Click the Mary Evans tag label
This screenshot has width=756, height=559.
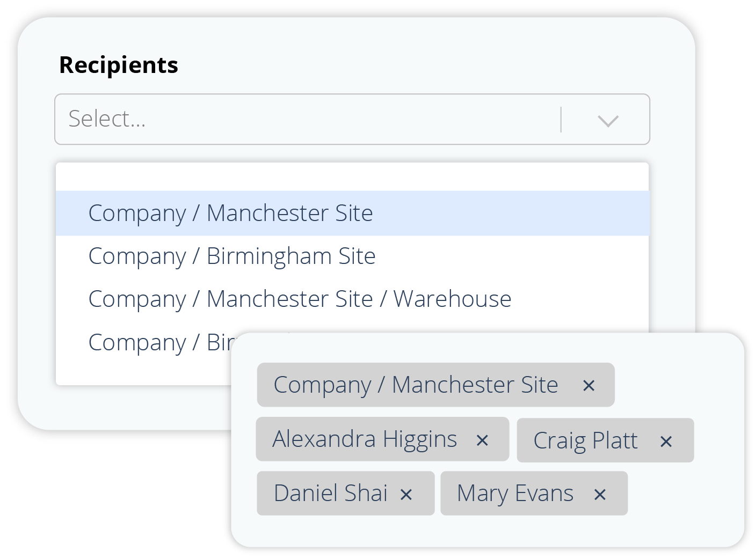click(x=515, y=494)
